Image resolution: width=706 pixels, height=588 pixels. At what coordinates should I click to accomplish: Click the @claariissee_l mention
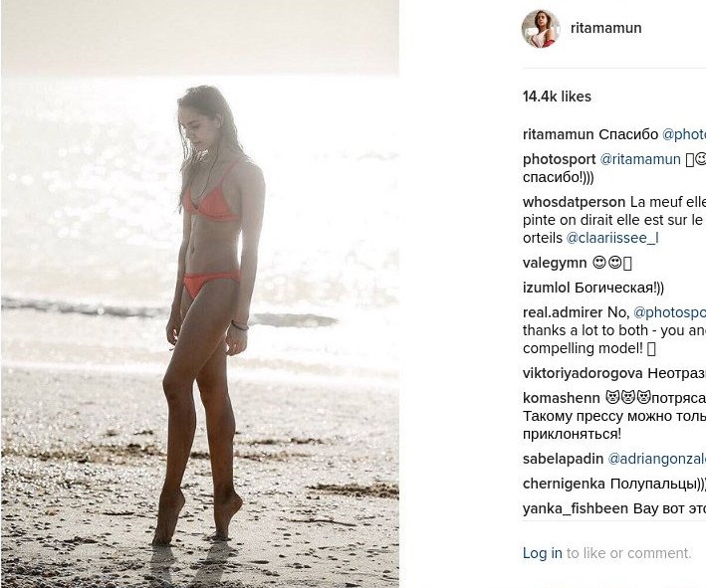point(612,238)
